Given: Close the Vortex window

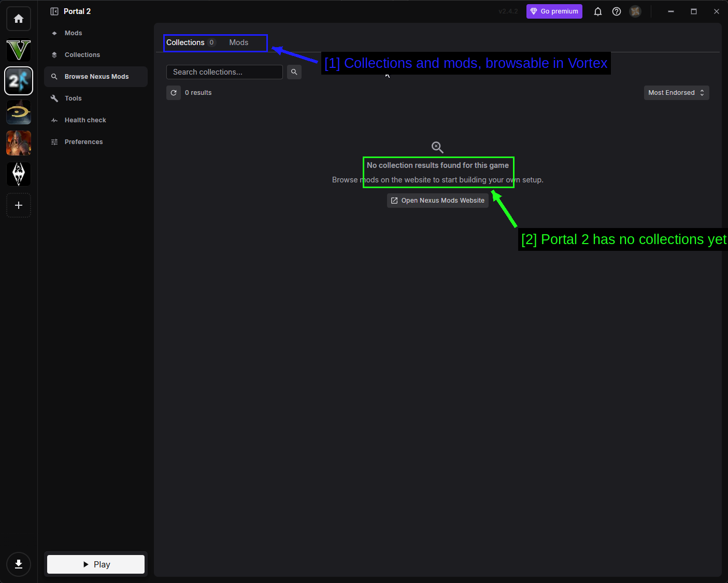Looking at the screenshot, I should click(717, 11).
